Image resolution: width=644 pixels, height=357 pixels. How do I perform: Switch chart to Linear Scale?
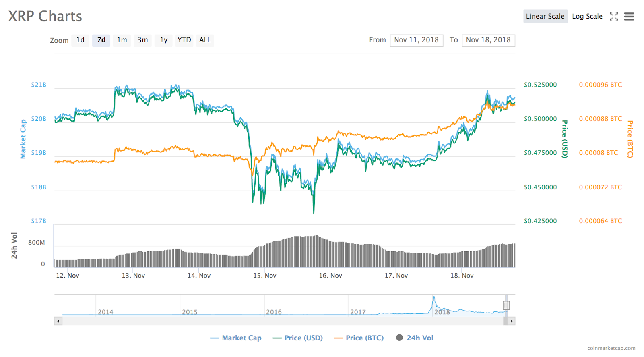click(545, 17)
